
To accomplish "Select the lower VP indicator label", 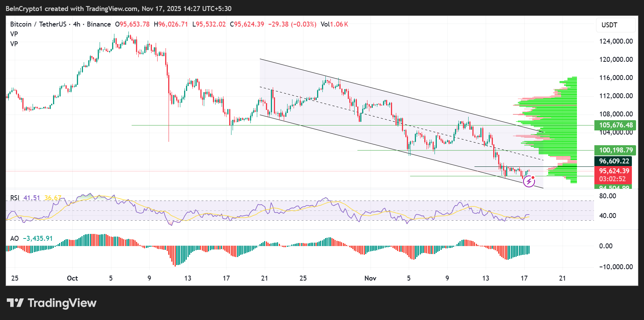I will click(x=14, y=44).
